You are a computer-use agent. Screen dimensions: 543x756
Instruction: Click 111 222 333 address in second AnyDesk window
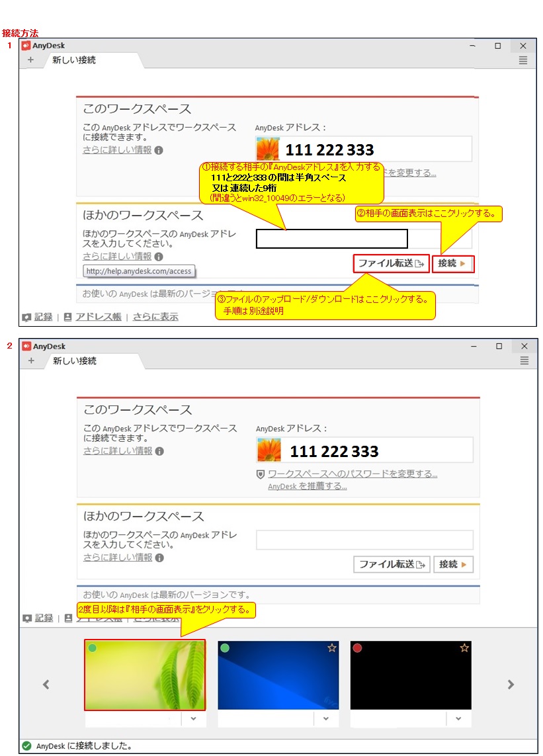334,451
